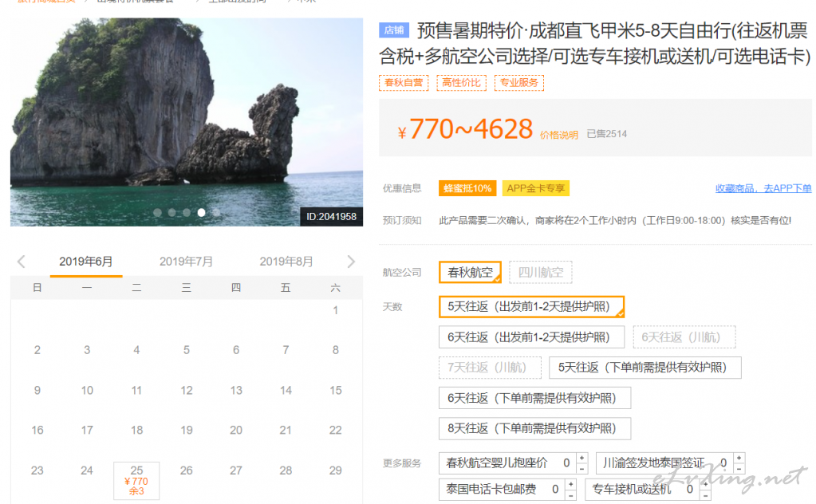
Task: Choose 5天往返（下单前需提供有效护照）option
Action: tap(645, 367)
